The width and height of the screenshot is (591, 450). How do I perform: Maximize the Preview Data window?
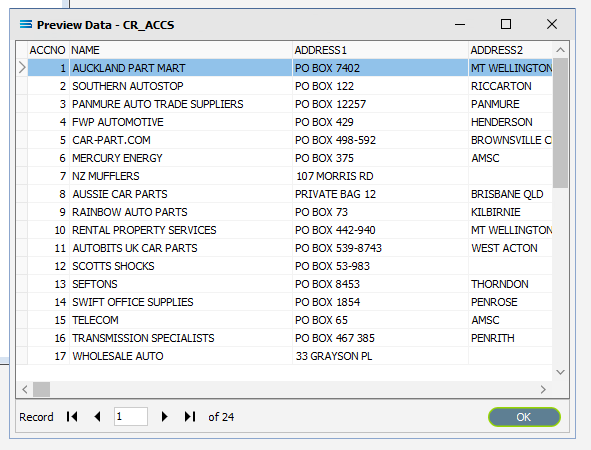(x=506, y=24)
